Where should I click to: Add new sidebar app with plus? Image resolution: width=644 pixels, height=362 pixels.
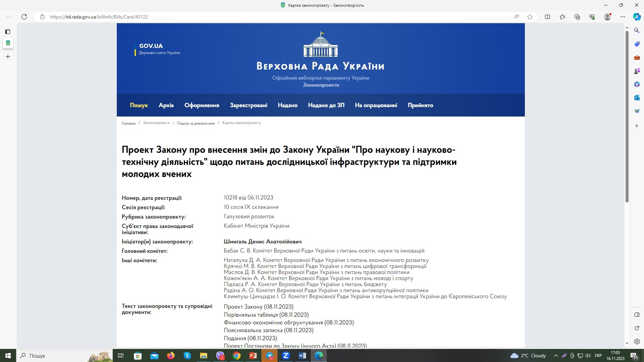[637, 126]
